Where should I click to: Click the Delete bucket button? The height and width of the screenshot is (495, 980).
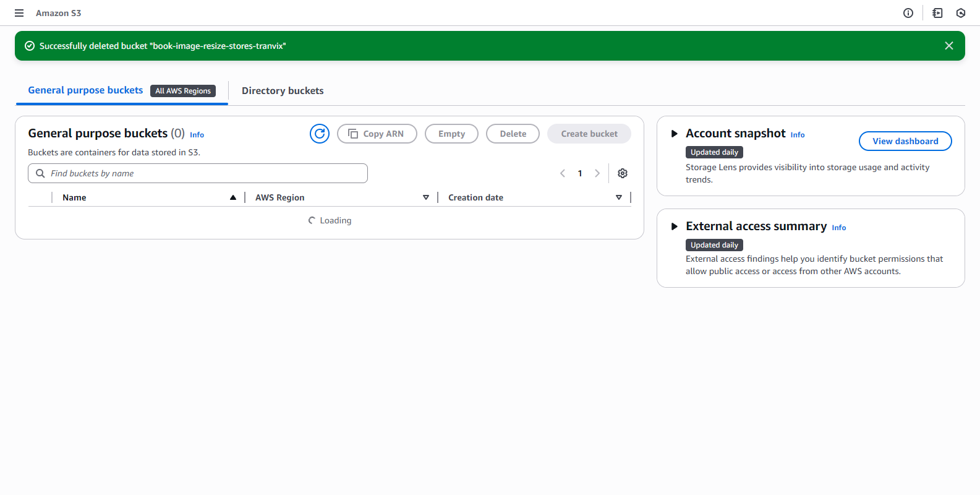click(x=513, y=134)
